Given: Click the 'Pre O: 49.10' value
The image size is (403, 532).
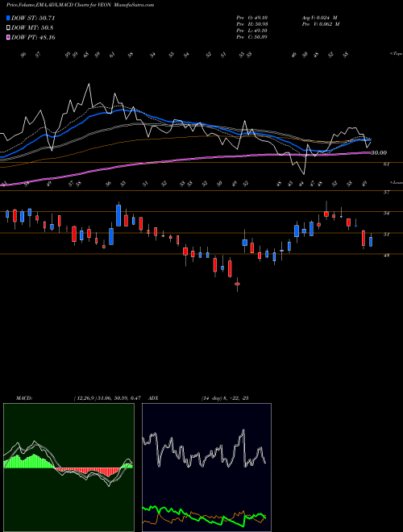Looking at the screenshot, I should click(251, 17).
